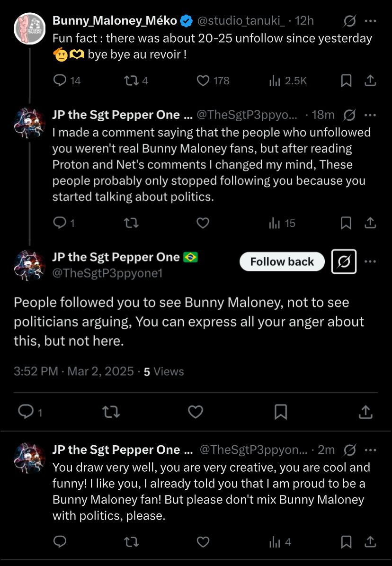This screenshot has width=392, height=566.
Task: Like the main post from 3:52 PM
Action: [x=196, y=413]
